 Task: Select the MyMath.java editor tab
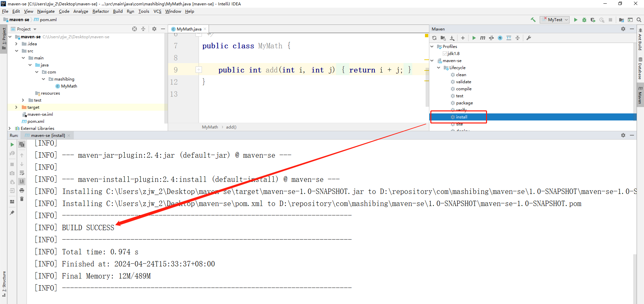[x=189, y=29]
